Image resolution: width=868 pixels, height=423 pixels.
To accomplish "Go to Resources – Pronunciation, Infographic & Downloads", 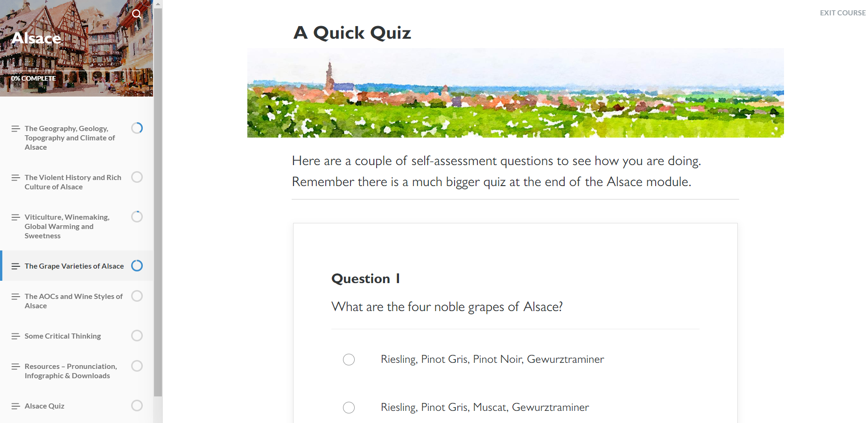I will [x=71, y=371].
